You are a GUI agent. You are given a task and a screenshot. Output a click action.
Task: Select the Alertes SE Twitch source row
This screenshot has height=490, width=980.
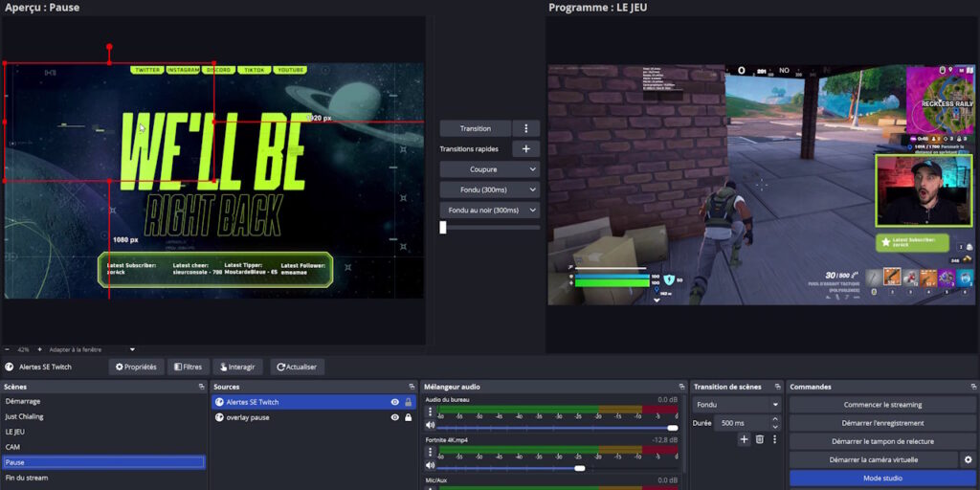coord(314,402)
